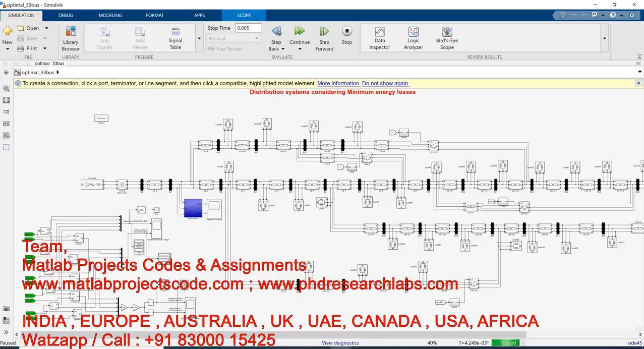
Task: Click the Stop Time input field
Action: (249, 28)
